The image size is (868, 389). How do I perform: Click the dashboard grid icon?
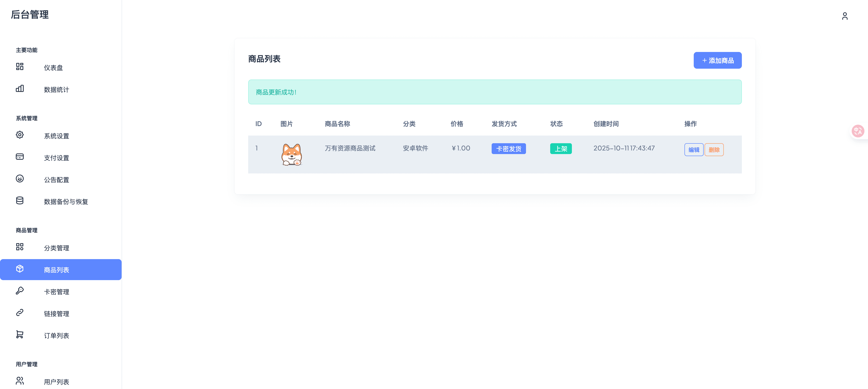click(19, 66)
